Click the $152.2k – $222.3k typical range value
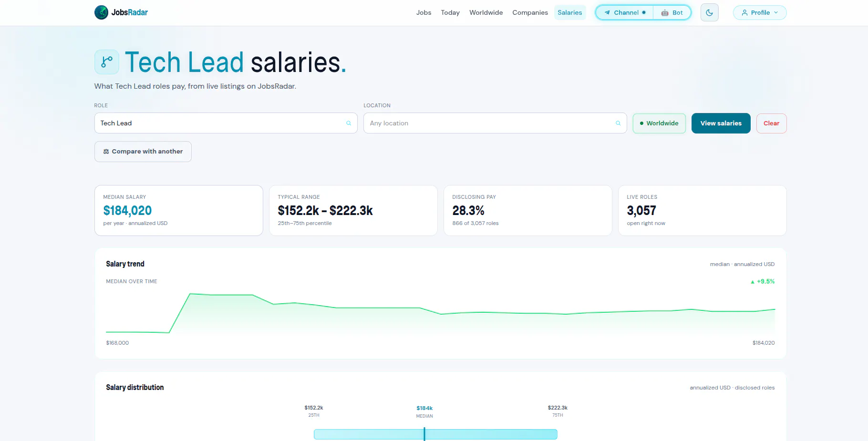This screenshot has height=441, width=868. pos(325,210)
